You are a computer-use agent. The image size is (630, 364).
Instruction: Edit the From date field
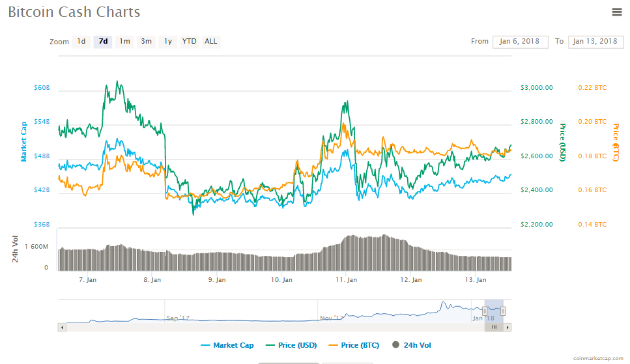521,42
